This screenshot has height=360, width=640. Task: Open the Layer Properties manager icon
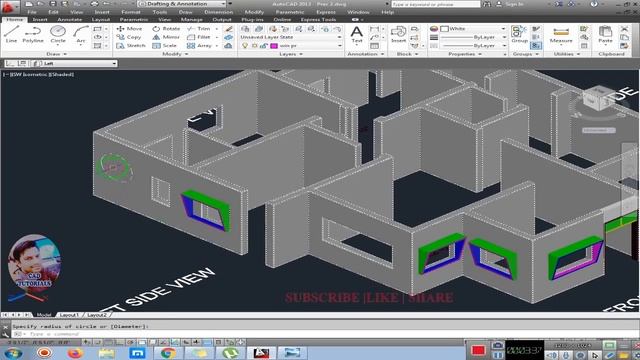pos(245,29)
